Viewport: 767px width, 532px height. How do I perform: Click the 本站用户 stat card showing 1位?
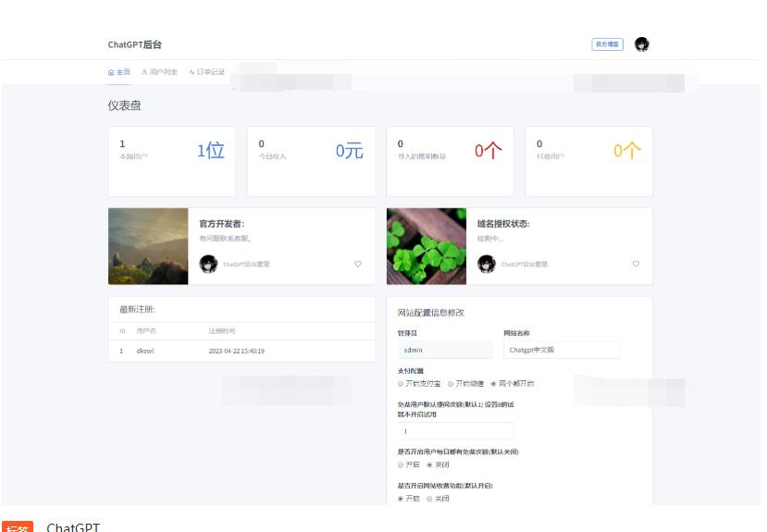click(x=172, y=161)
